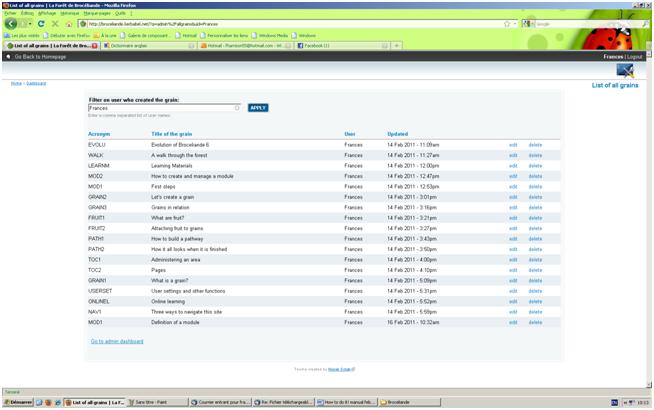
Task: Click delete for the TOC2 grain
Action: (x=535, y=270)
